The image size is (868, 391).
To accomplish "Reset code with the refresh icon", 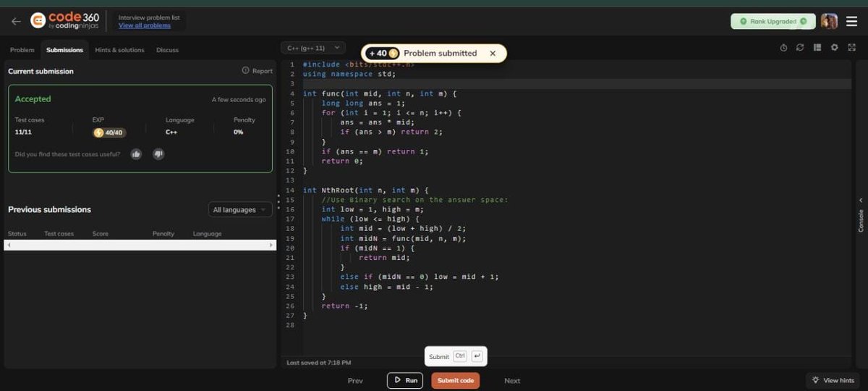I will coord(800,48).
